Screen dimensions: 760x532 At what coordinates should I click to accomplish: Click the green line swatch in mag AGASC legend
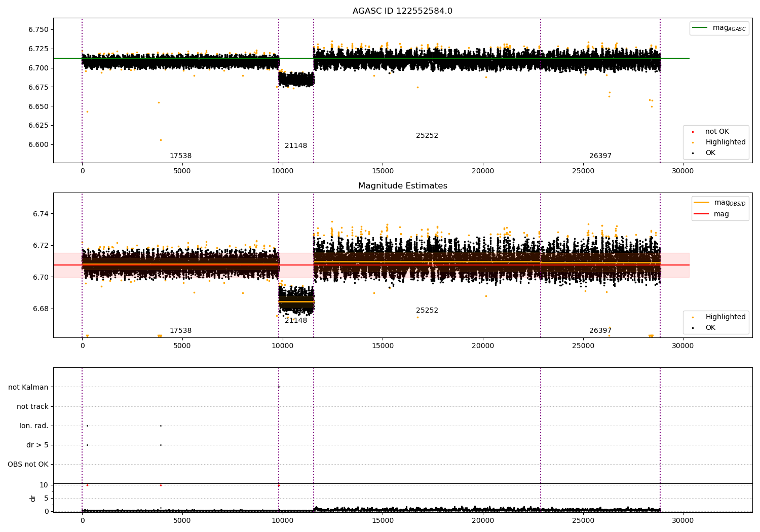tap(700, 28)
